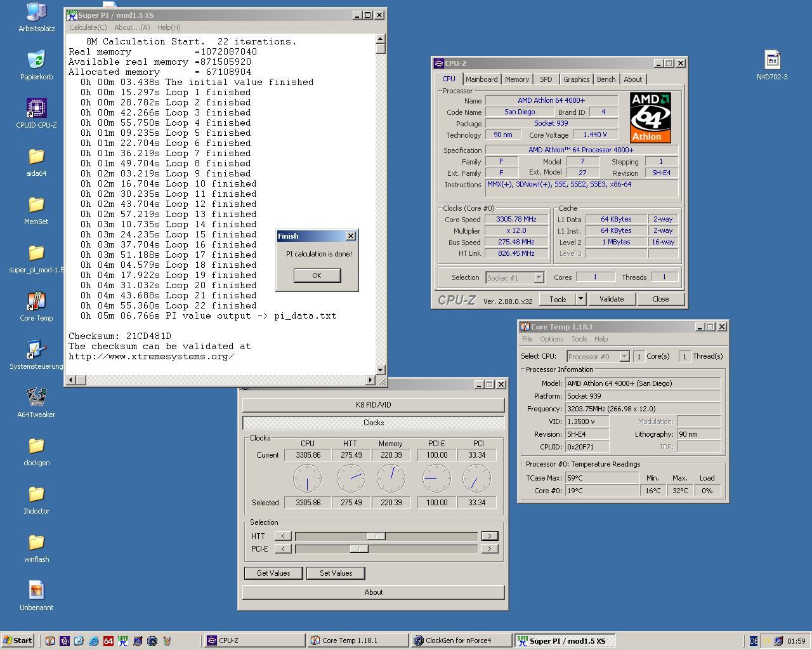This screenshot has height=650, width=812.
Task: Click Get Values in ClockGen
Action: click(273, 573)
